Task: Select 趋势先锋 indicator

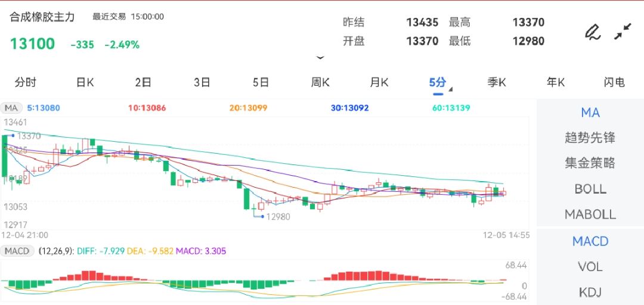Action: click(590, 138)
